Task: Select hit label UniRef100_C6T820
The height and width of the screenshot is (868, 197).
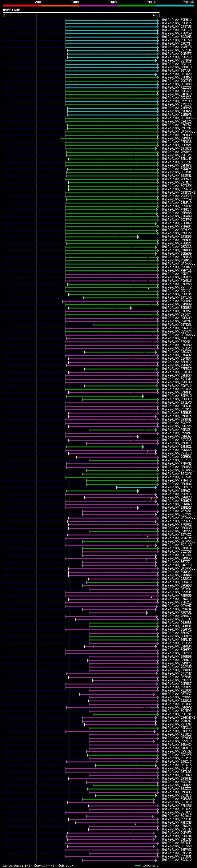Action: [176, 74]
